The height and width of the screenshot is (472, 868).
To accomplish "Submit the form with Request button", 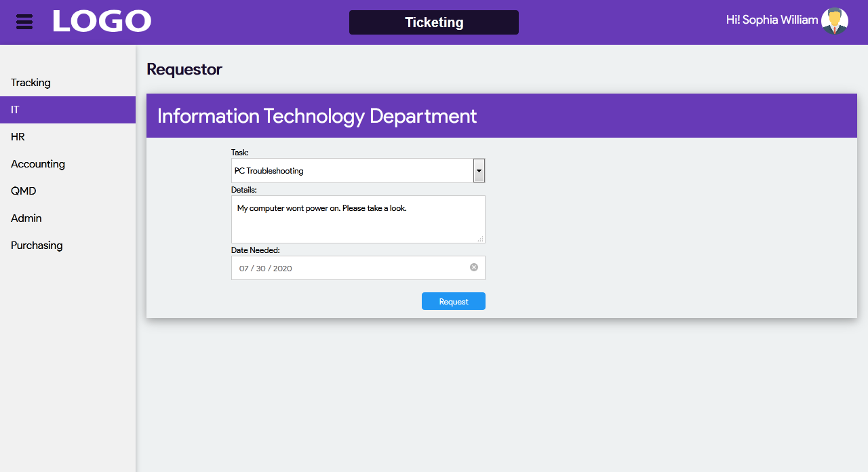I will tap(453, 301).
